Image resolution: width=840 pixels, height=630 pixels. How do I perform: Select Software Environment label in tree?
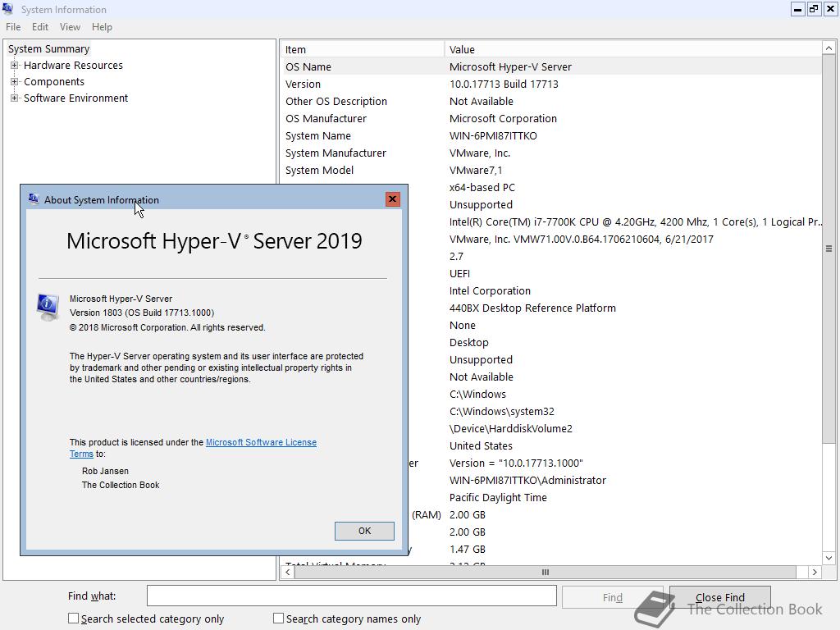click(76, 98)
